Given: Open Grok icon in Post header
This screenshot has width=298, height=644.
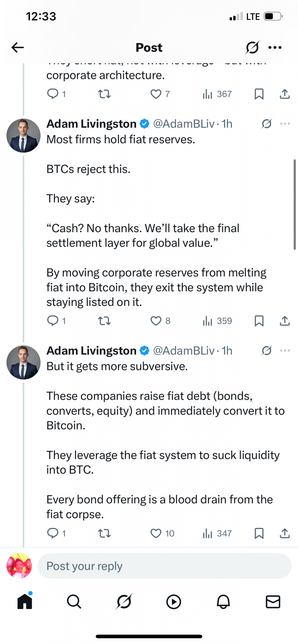Looking at the screenshot, I should (x=252, y=47).
